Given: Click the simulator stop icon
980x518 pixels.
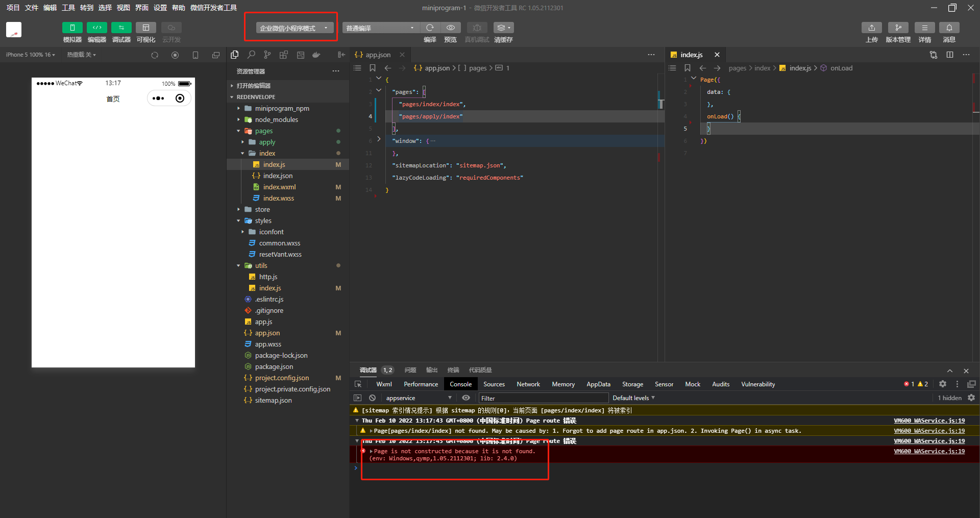Looking at the screenshot, I should tap(175, 55).
